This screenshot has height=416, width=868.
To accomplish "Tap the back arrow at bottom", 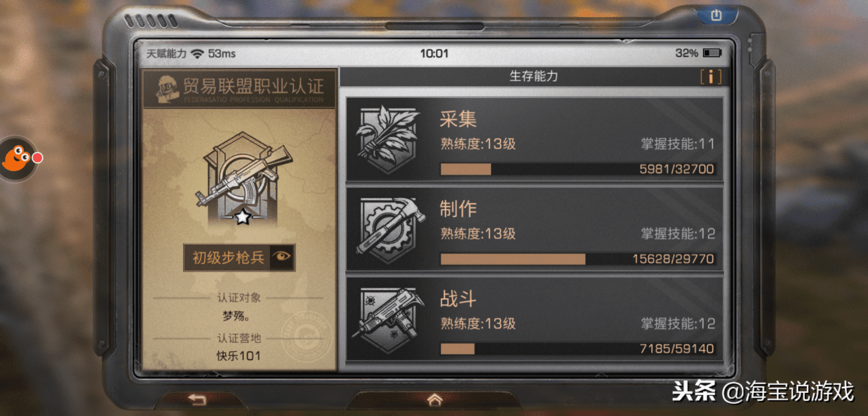I will coord(197,399).
